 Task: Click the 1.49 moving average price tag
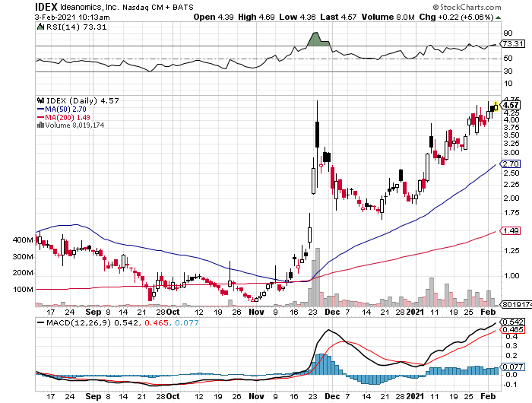click(x=511, y=231)
